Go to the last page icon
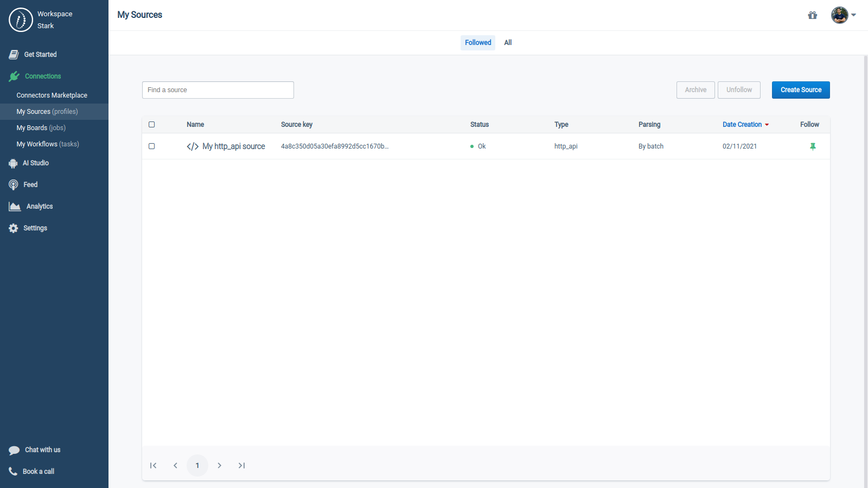The image size is (868, 488). (241, 465)
